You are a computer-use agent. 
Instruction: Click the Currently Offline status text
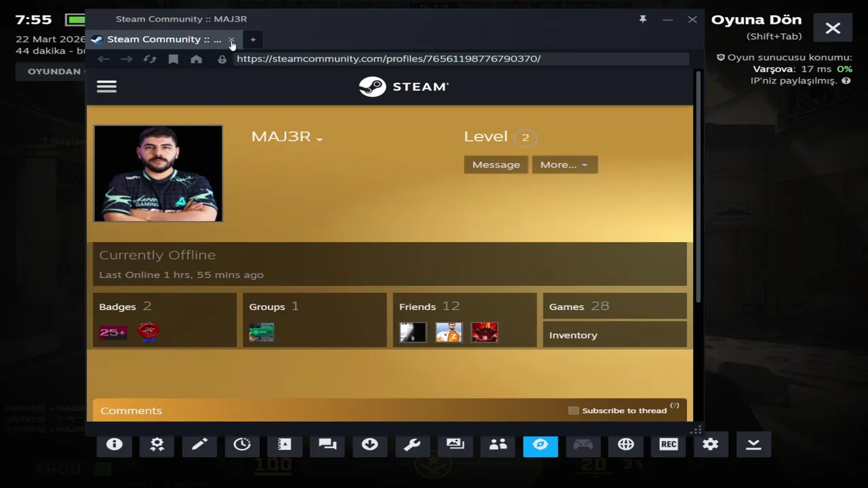(x=157, y=255)
